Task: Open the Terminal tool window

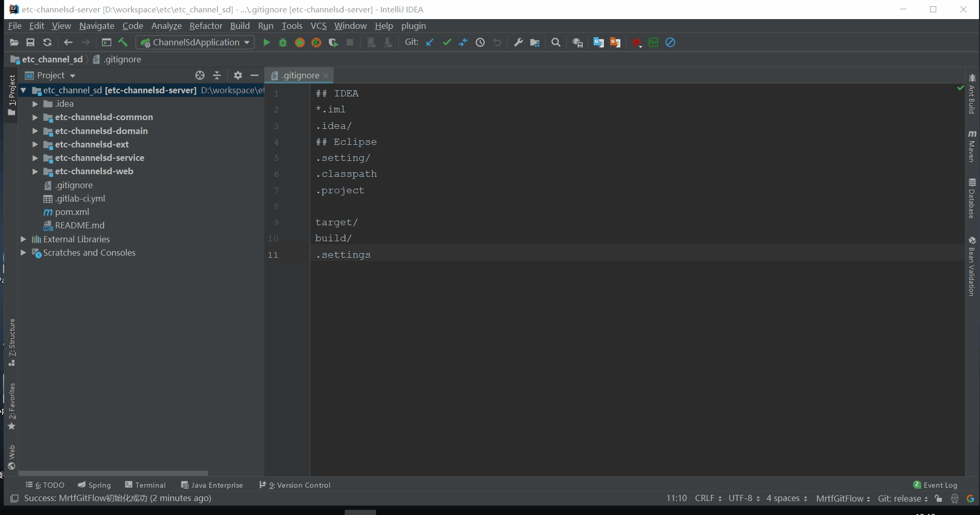Action: coord(145,485)
